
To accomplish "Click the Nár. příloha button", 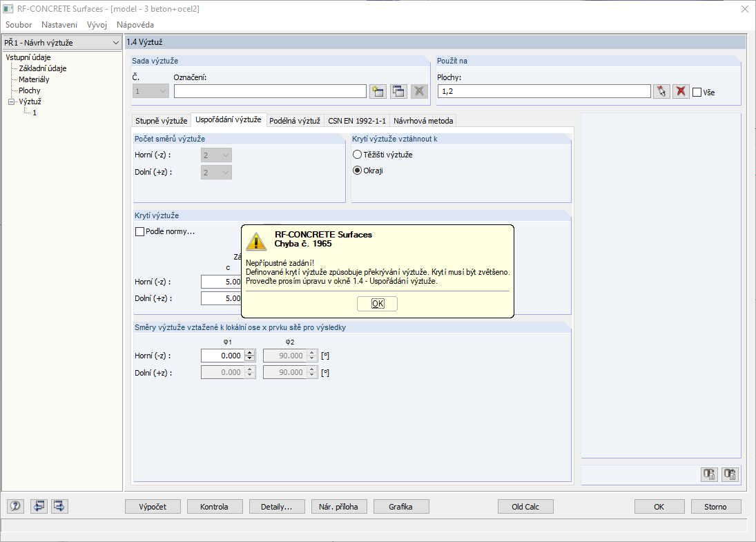I will 339,507.
